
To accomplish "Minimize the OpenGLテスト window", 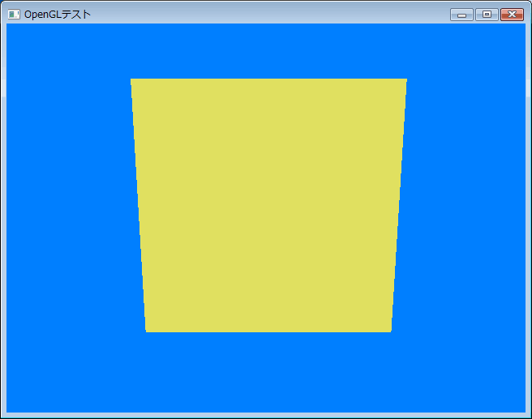I will coord(461,15).
